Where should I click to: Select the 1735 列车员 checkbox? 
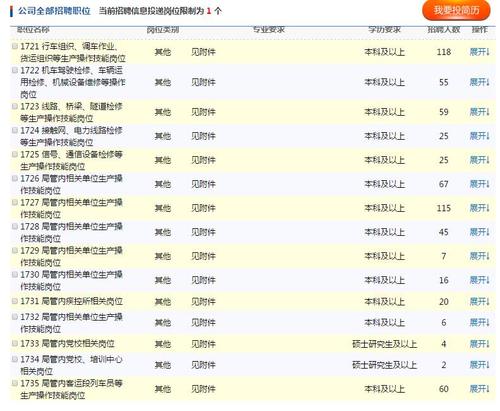[15, 383]
